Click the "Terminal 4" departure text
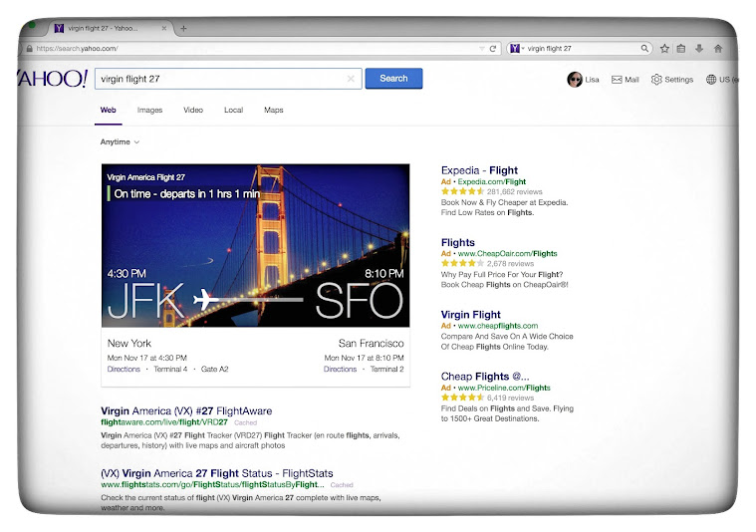756x532 pixels. 170,369
